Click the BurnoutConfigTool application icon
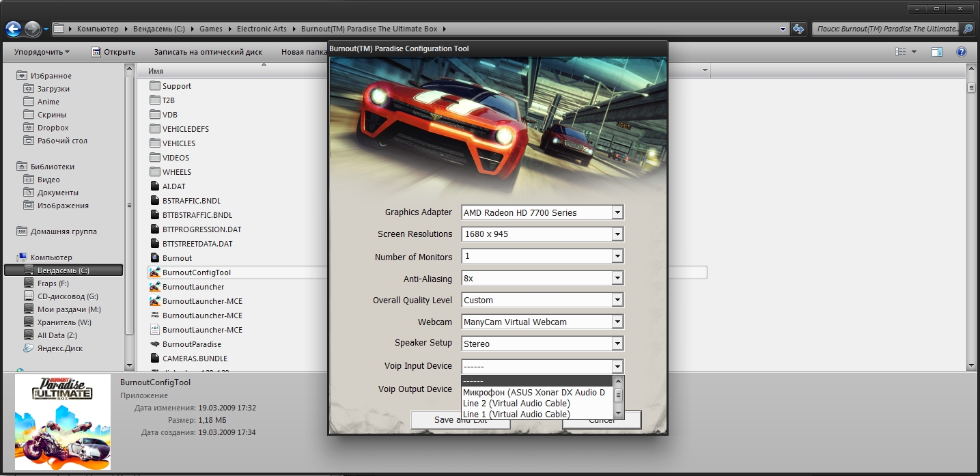The image size is (980, 476). [154, 272]
